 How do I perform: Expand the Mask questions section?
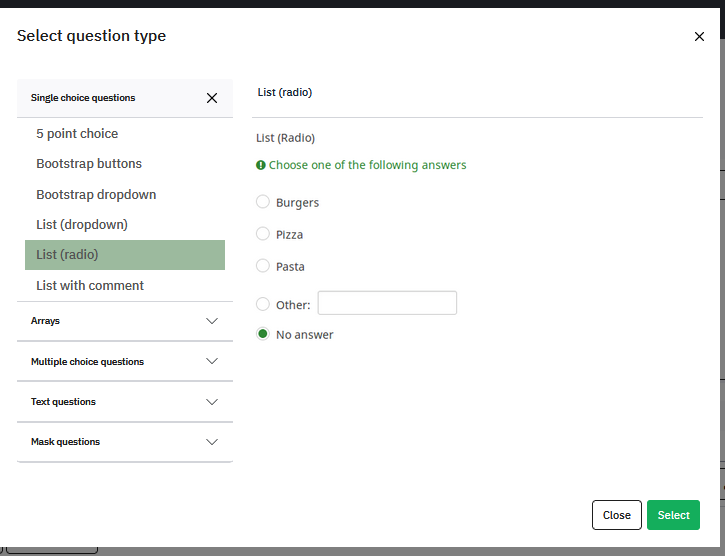[x=125, y=442]
